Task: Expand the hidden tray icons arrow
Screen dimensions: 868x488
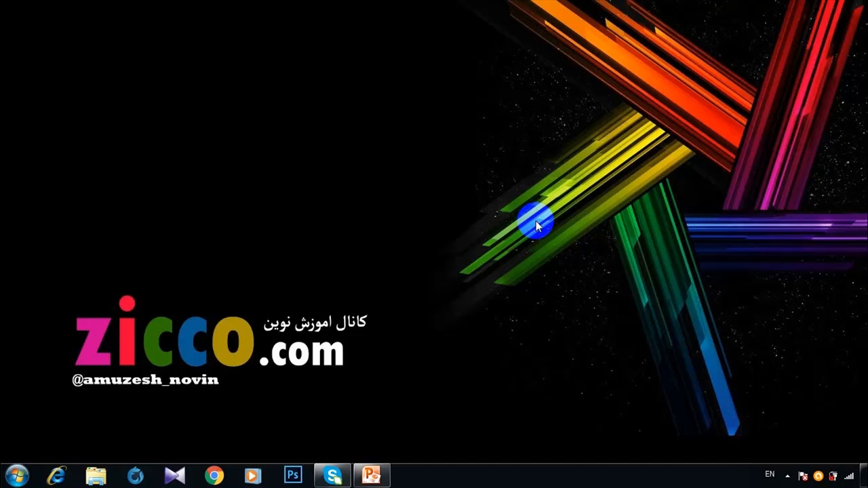Action: click(787, 476)
